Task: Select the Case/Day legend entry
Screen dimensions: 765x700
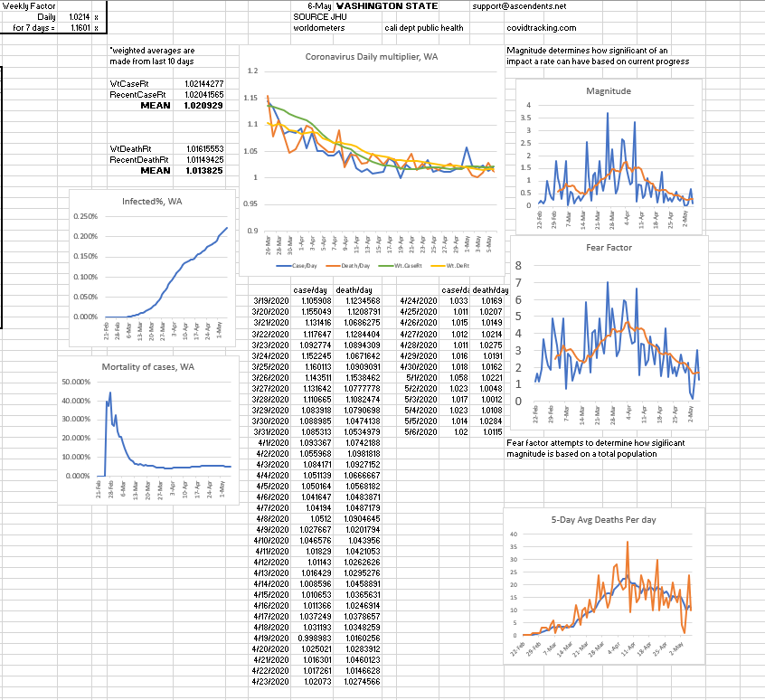Action: [297, 267]
